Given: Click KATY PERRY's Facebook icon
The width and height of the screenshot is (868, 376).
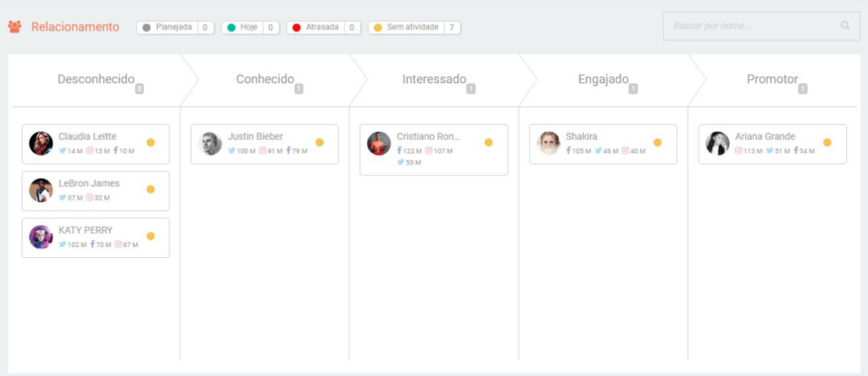Looking at the screenshot, I should 92,244.
